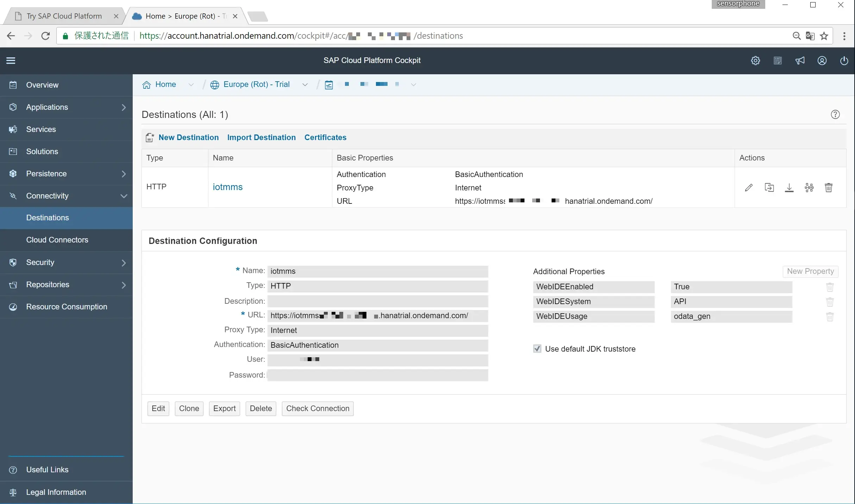Open the announcements megaphone icon
This screenshot has width=855, height=504.
pyautogui.click(x=800, y=61)
